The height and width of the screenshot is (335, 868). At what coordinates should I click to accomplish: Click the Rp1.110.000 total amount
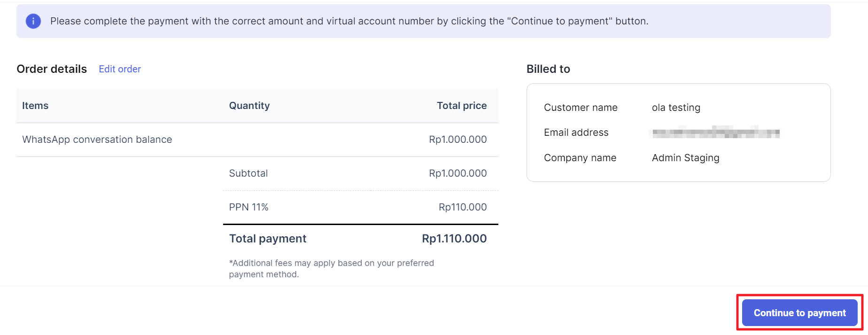click(454, 239)
